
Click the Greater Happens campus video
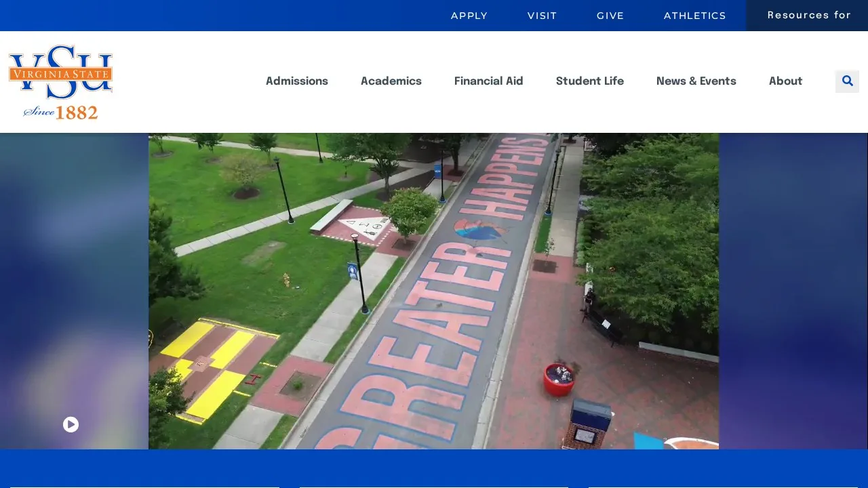434,291
